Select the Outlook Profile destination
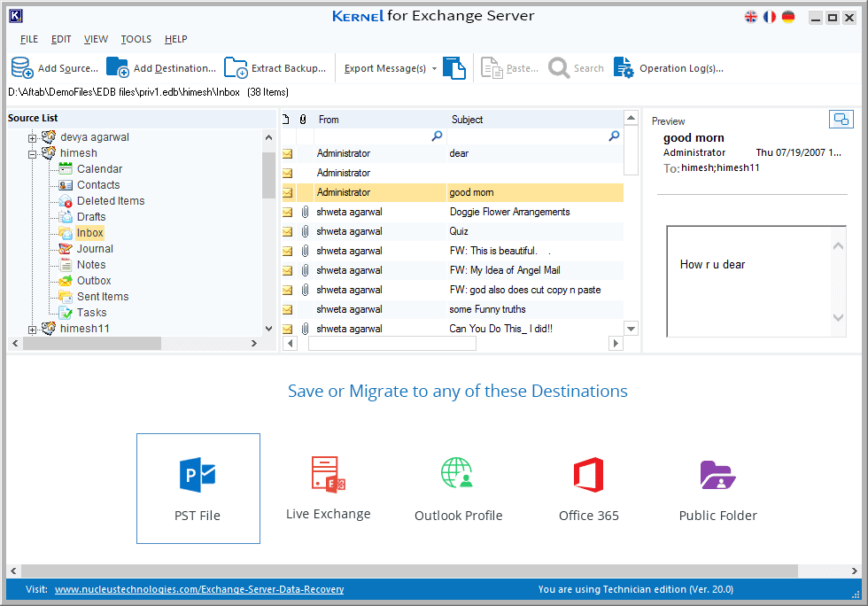 (x=459, y=488)
